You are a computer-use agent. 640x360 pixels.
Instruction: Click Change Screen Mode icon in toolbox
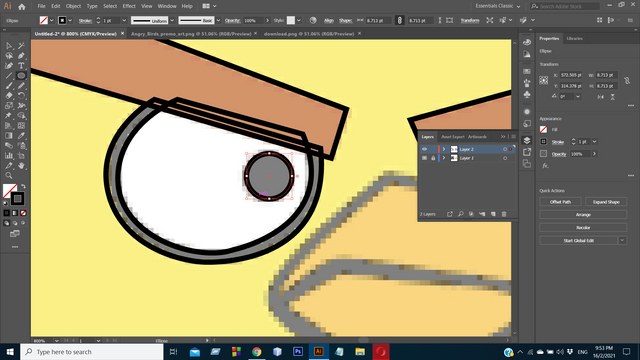[15, 234]
